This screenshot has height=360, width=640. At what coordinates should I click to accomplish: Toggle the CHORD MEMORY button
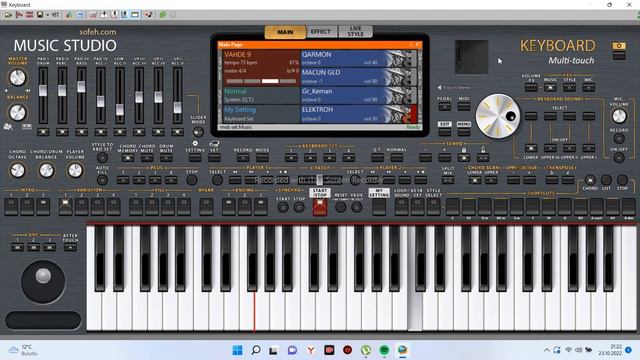coord(128,158)
